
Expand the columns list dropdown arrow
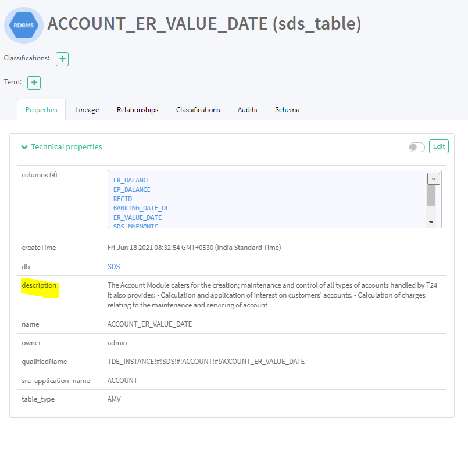[x=433, y=179]
